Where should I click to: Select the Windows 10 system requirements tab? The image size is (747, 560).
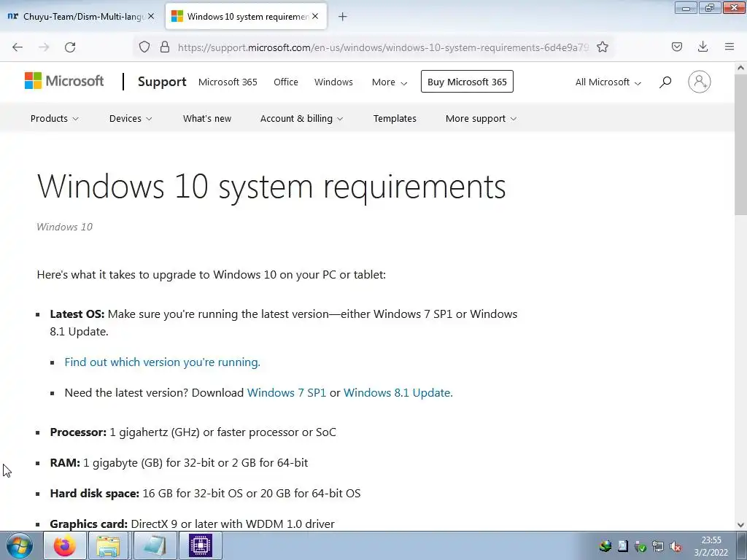(246, 16)
